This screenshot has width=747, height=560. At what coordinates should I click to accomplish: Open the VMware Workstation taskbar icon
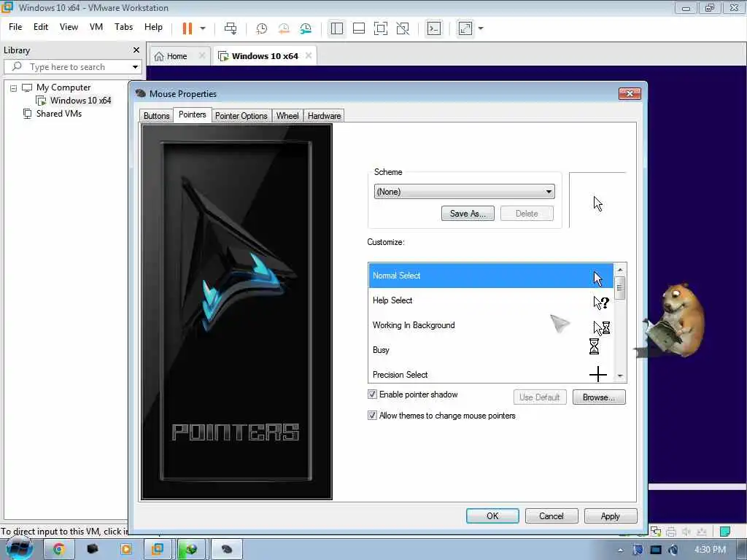point(158,549)
